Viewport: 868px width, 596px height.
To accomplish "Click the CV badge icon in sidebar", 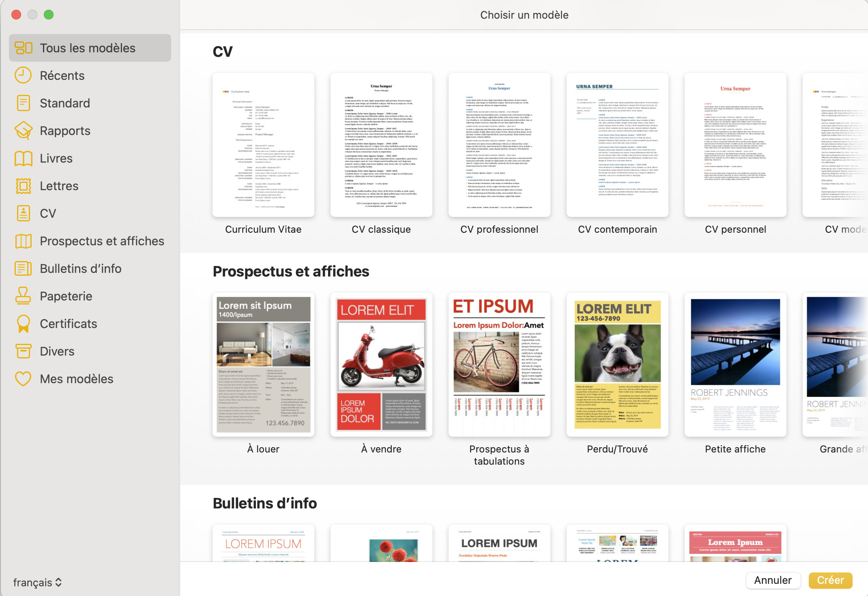I will (24, 213).
